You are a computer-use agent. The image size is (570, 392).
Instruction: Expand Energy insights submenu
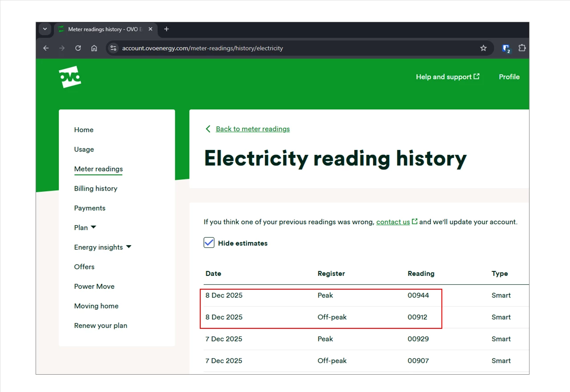[x=103, y=247]
